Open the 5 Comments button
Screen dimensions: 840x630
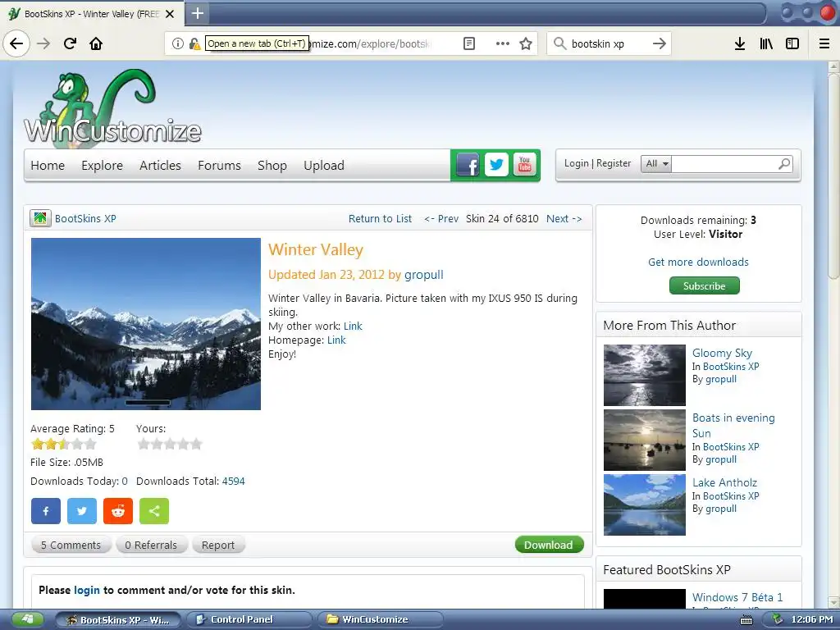71,545
